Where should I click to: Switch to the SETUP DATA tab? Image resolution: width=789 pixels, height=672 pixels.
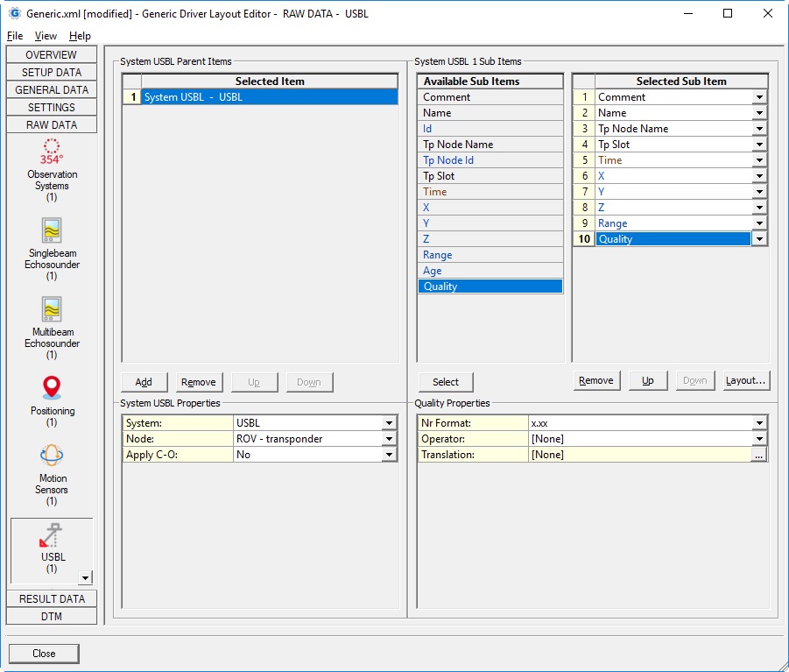[x=52, y=72]
